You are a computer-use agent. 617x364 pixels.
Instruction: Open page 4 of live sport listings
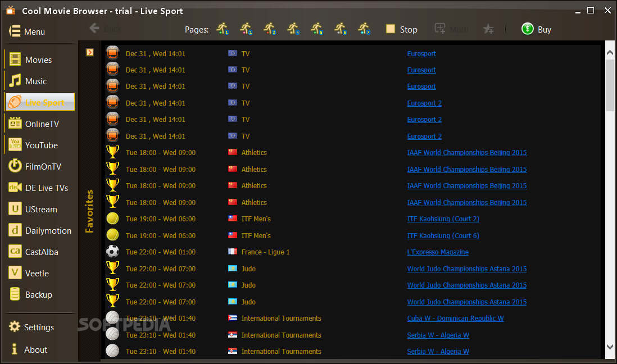tap(293, 29)
